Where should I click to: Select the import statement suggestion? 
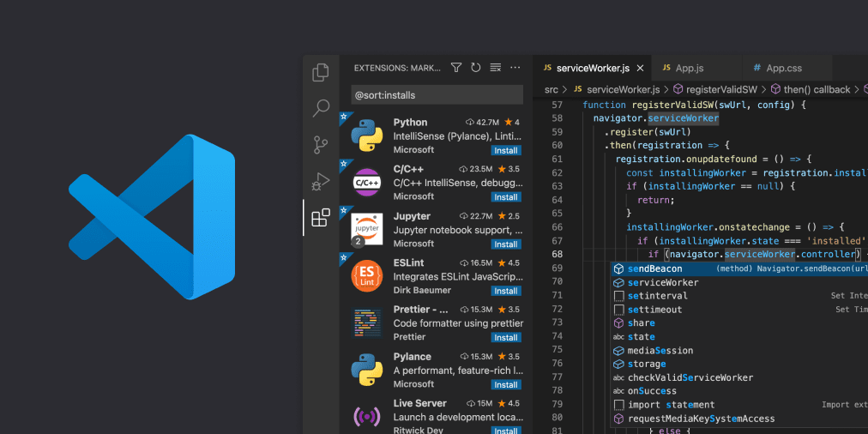click(x=739, y=405)
